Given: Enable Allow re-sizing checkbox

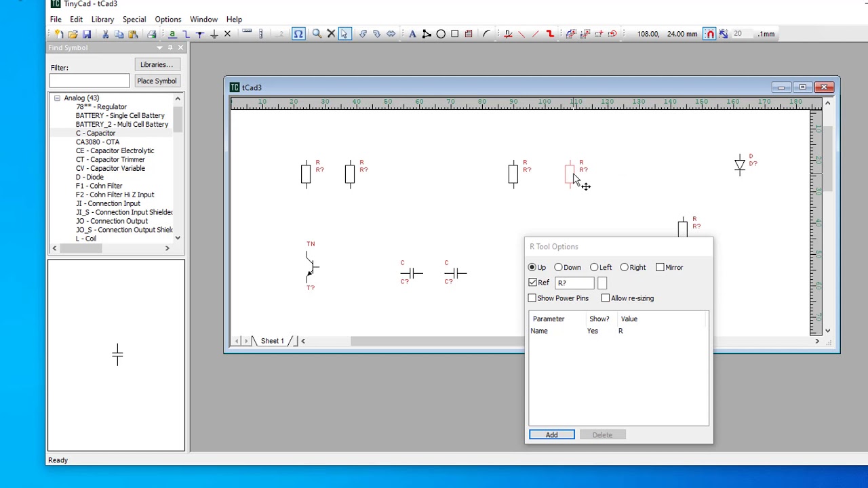Looking at the screenshot, I should [x=606, y=298].
